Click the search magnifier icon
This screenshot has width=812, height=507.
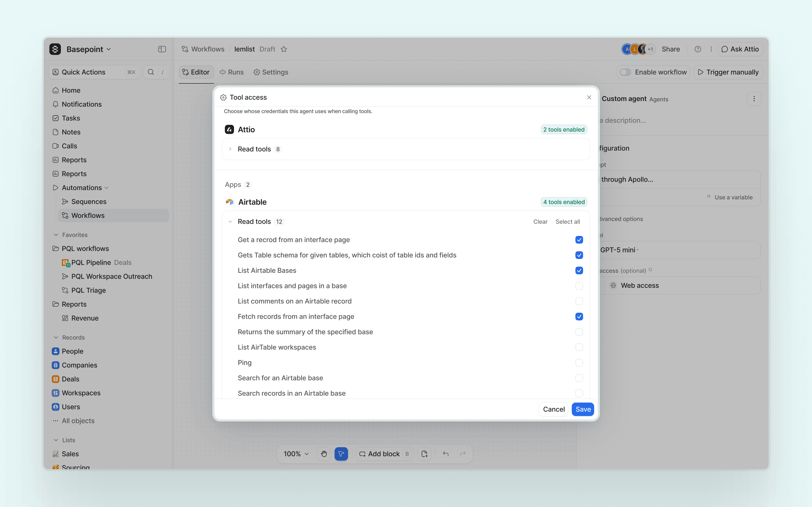pyautogui.click(x=151, y=72)
